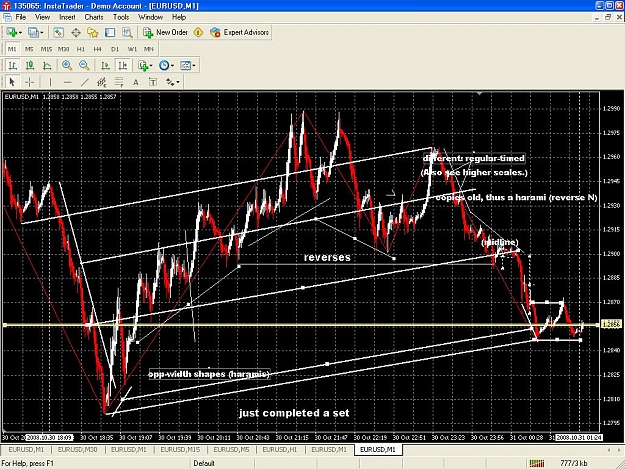The height and width of the screenshot is (469, 625).
Task: Expand the Periods clock dropdown
Action: coord(172,65)
